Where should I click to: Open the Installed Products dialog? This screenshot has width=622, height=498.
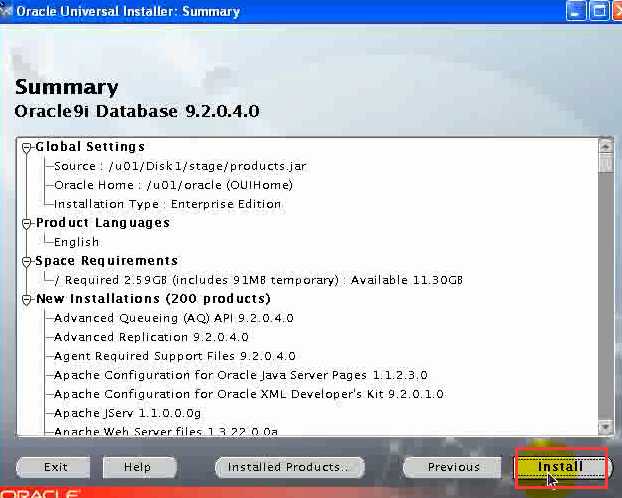pyautogui.click(x=290, y=467)
